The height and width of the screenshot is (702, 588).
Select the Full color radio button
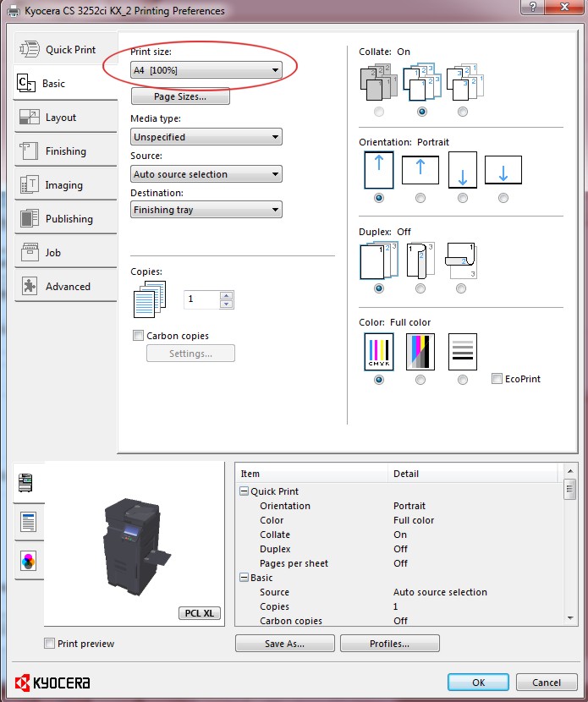pyautogui.click(x=379, y=380)
